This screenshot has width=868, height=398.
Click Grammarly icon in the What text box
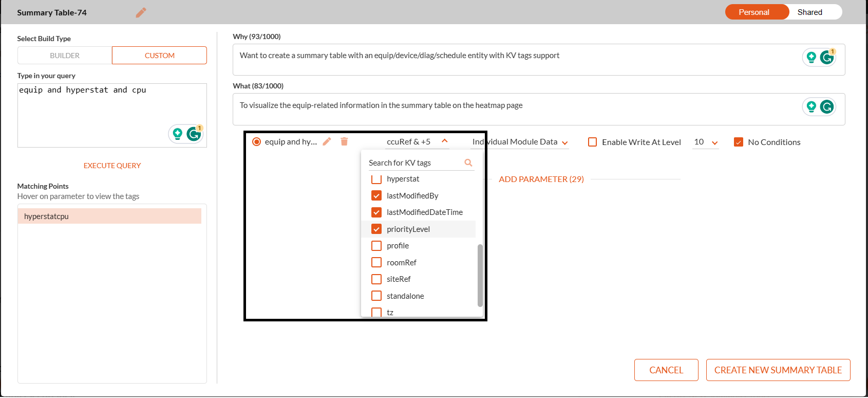coord(826,106)
